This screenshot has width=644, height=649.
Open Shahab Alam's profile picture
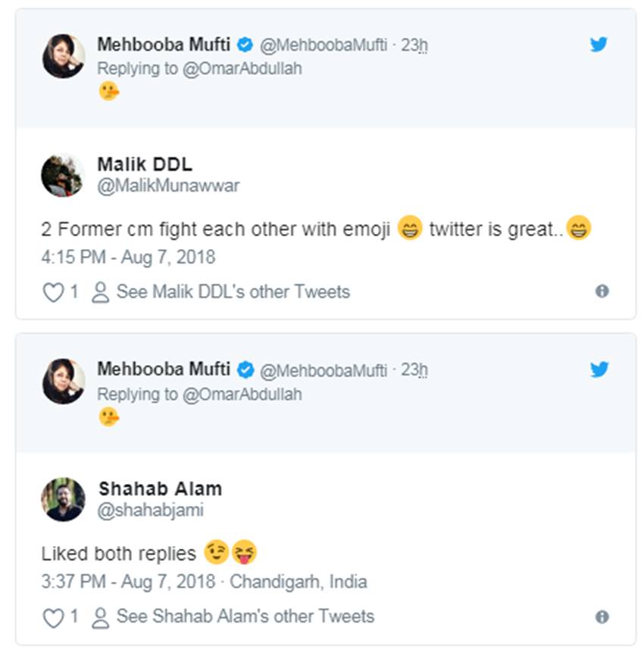[63, 499]
